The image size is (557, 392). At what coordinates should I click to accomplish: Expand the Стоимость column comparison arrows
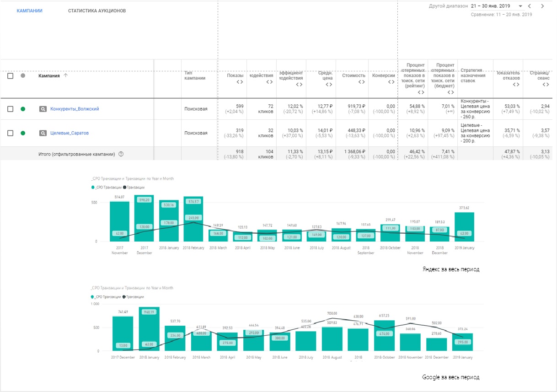[x=361, y=82]
